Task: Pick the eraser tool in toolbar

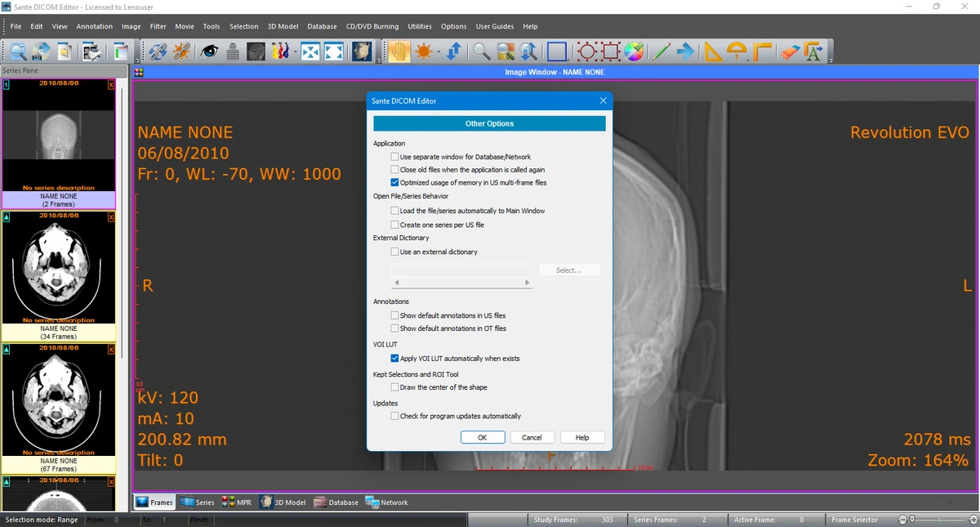Action: coord(788,51)
